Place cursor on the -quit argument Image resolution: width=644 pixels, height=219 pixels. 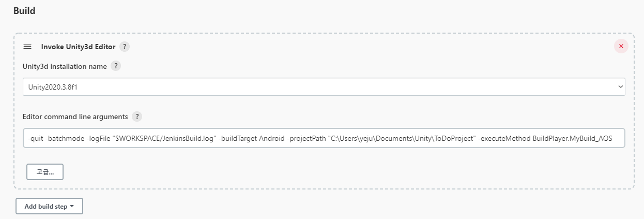tap(36, 138)
